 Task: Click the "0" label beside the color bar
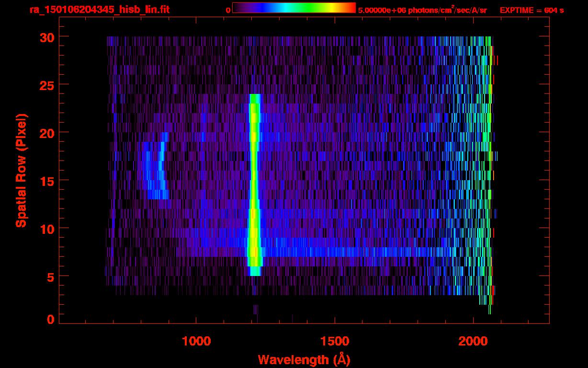point(228,10)
